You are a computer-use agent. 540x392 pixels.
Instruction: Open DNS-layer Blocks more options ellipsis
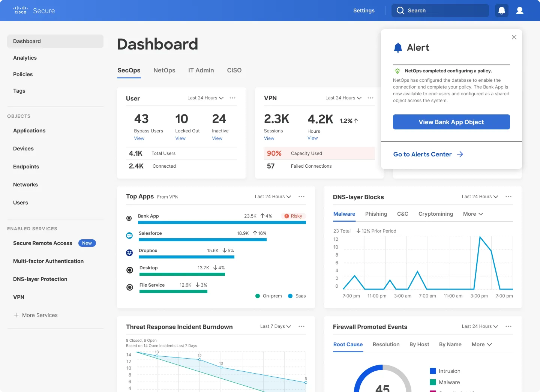508,197
